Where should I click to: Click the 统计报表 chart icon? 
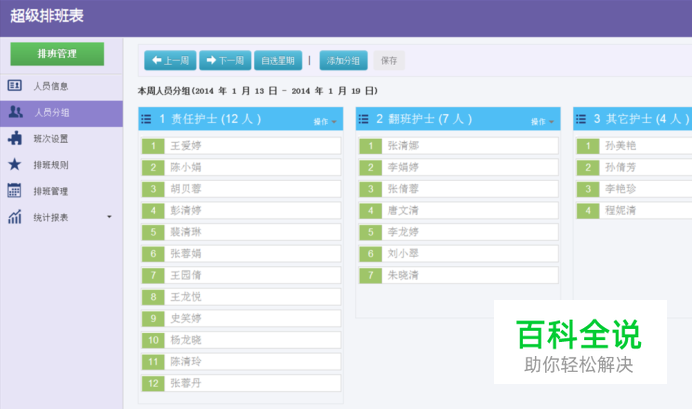[x=15, y=217]
